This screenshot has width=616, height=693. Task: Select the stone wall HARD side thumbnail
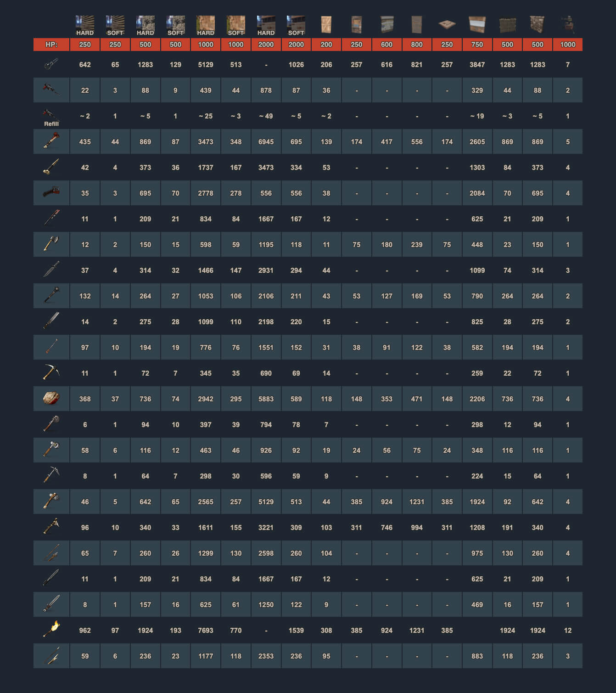coord(146,26)
